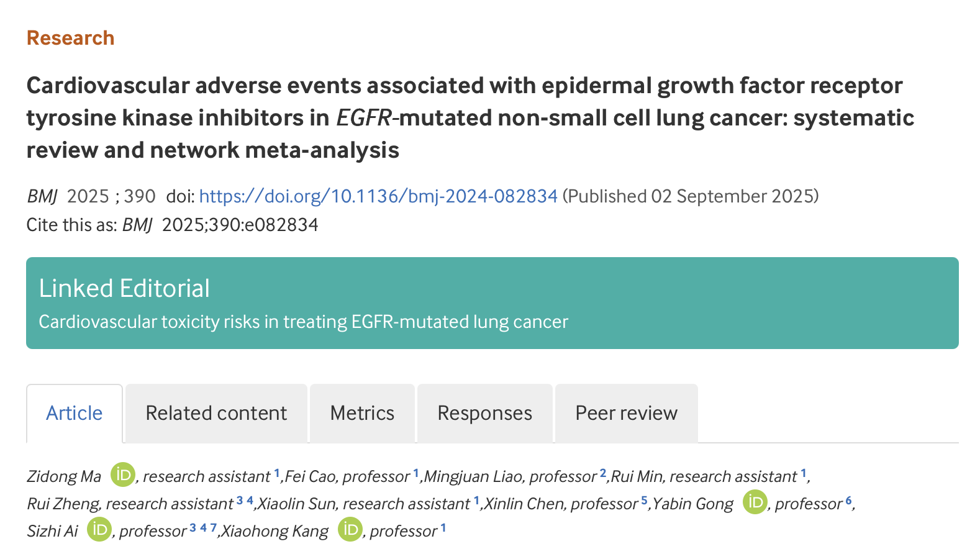Image resolution: width=980 pixels, height=554 pixels.
Task: Open the Responses tab
Action: pos(484,414)
